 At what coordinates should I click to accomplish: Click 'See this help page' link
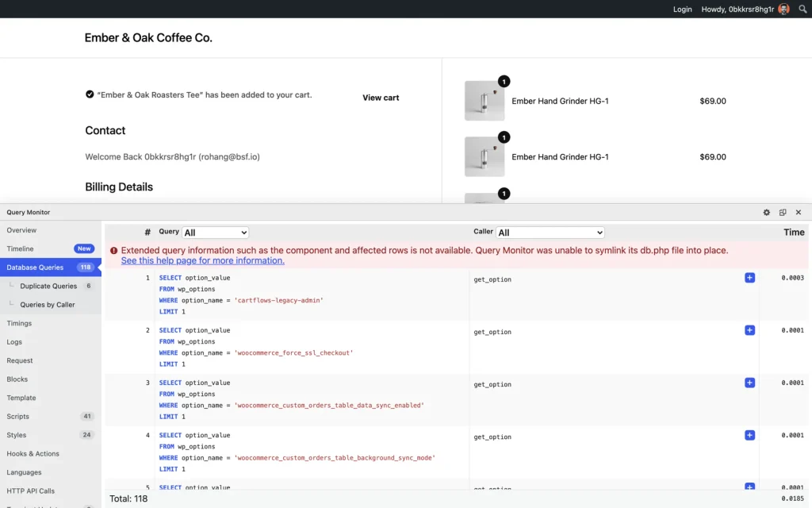coord(202,260)
